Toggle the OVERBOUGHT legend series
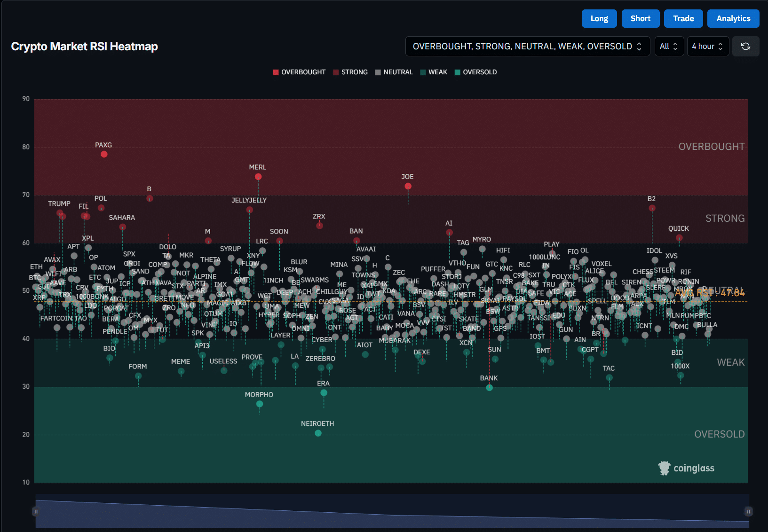This screenshot has width=768, height=532. pyautogui.click(x=299, y=72)
